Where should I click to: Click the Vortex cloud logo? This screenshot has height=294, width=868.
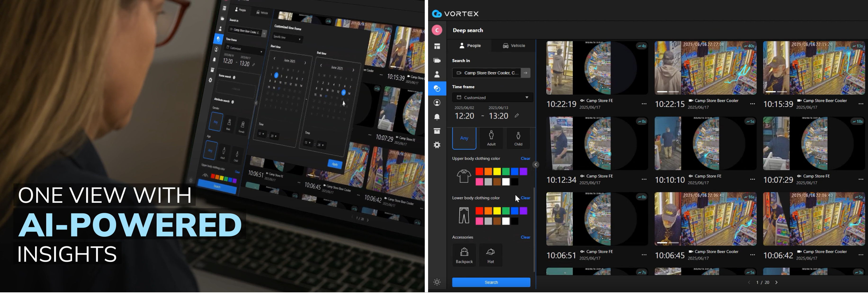[437, 14]
